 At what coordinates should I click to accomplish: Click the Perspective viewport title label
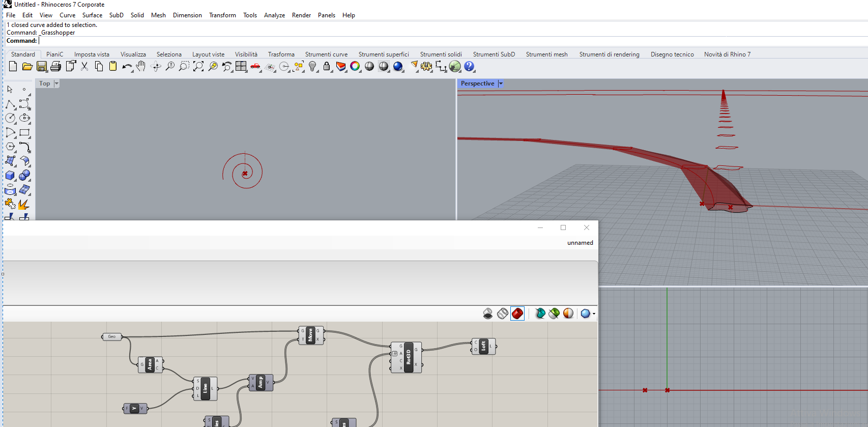[x=478, y=83]
